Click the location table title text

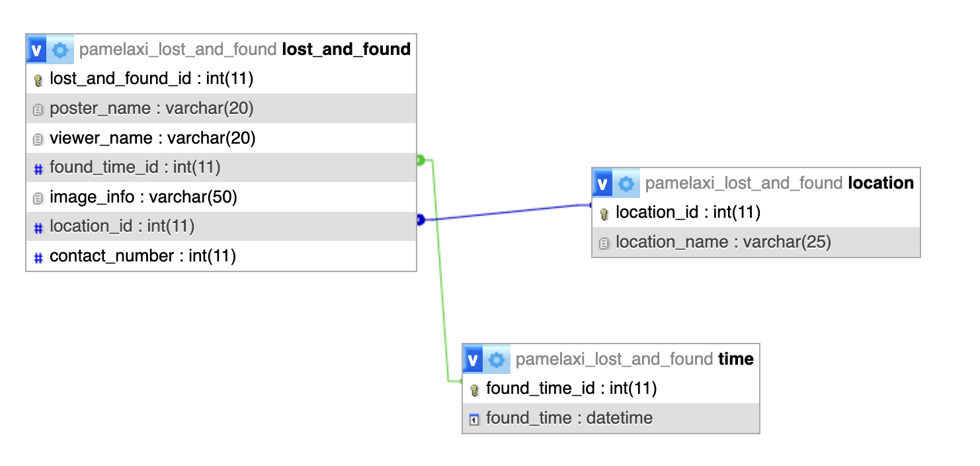coord(881,183)
